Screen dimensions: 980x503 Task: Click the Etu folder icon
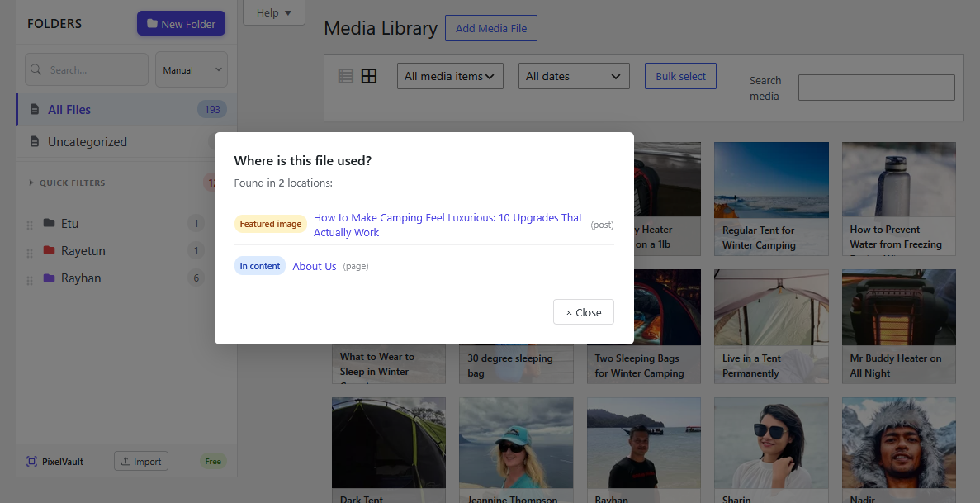point(50,223)
